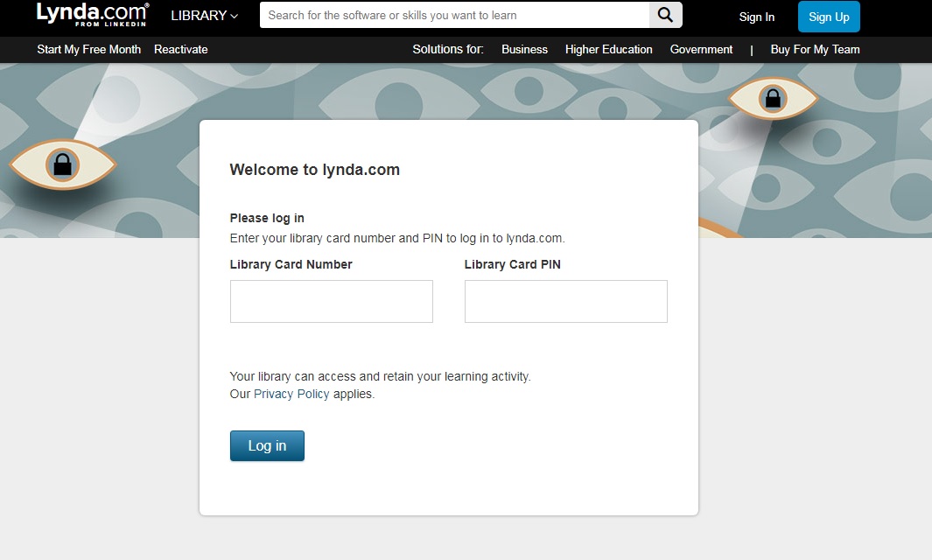
Task: Select Reactivate in the navigation bar
Action: (180, 49)
